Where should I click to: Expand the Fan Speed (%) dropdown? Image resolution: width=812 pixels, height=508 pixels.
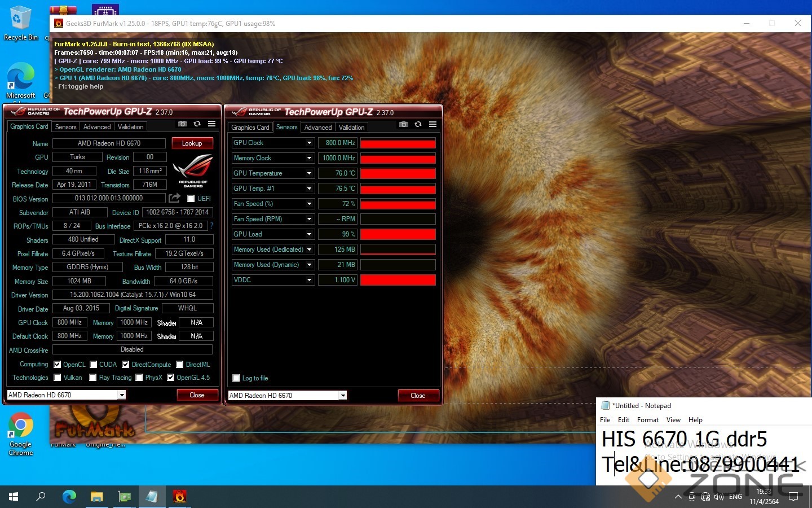click(309, 204)
